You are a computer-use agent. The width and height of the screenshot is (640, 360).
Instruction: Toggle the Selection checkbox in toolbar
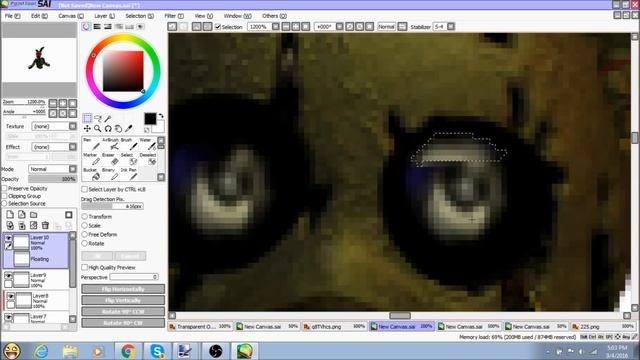pyautogui.click(x=218, y=27)
